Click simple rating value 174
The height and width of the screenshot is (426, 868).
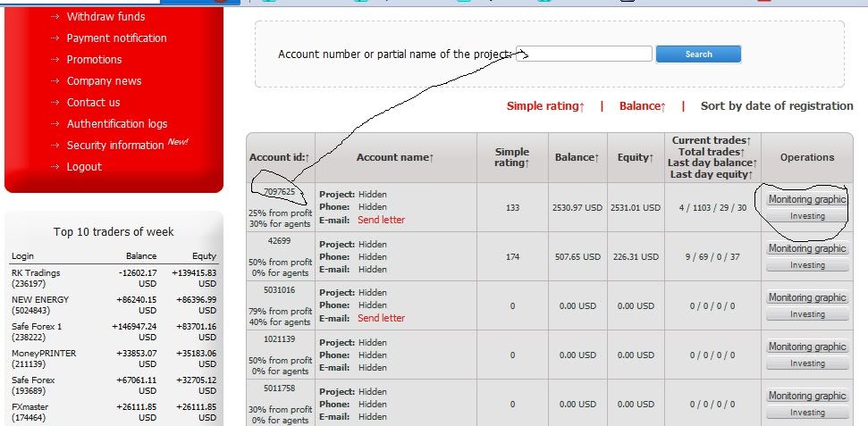[512, 257]
